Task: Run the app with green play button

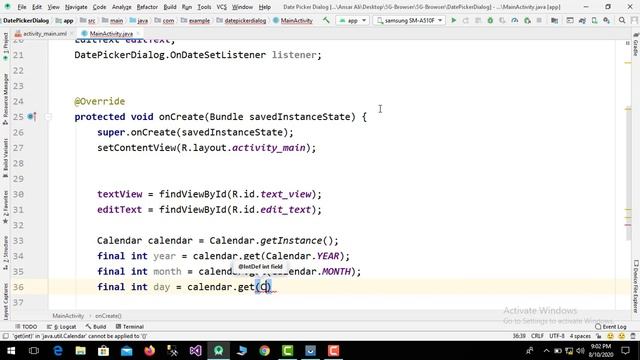Action: [453, 20]
